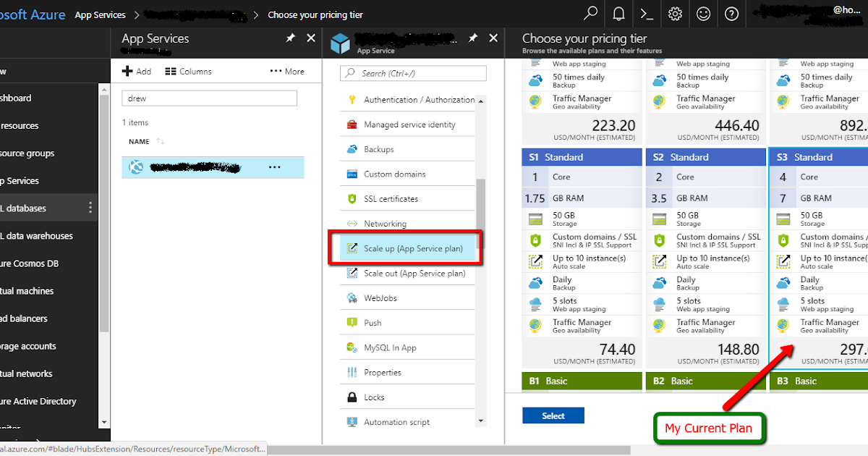
Task: Click the global search magnifier icon
Action: 591,14
